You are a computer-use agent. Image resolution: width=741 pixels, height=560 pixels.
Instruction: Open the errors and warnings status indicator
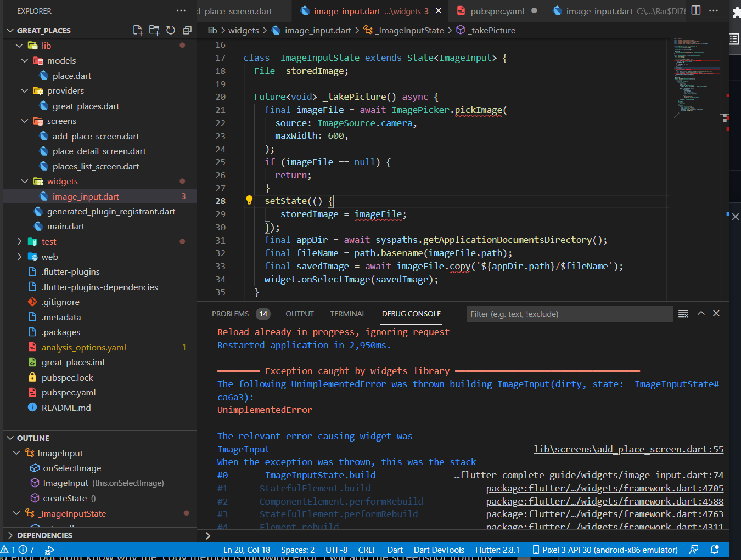(x=18, y=550)
